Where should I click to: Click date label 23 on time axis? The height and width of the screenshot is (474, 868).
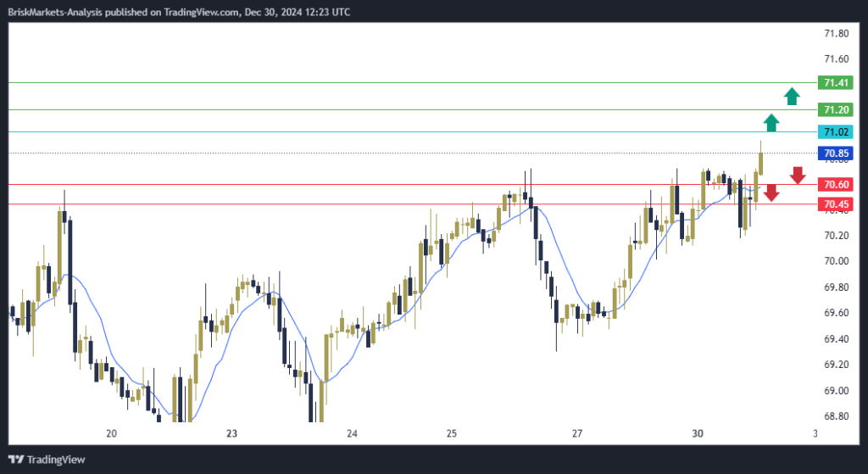pyautogui.click(x=231, y=434)
